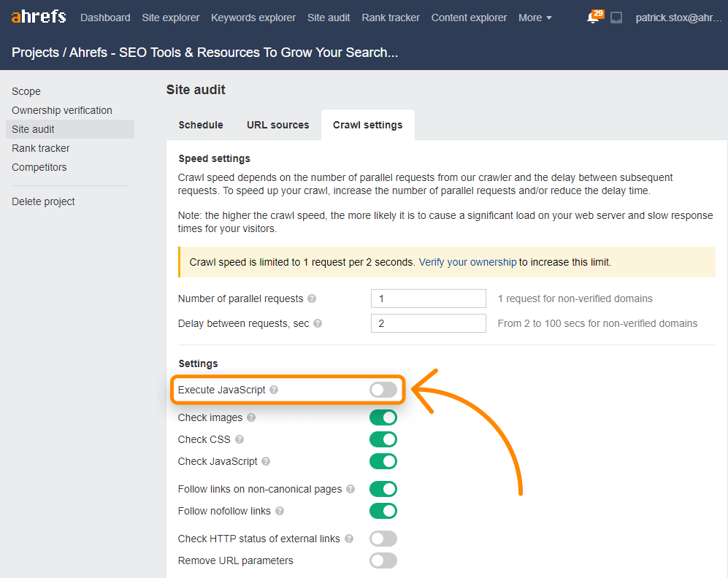Viewport: 728px width, 578px height.
Task: Enable the Remove URL parameters switch
Action: [x=383, y=560]
